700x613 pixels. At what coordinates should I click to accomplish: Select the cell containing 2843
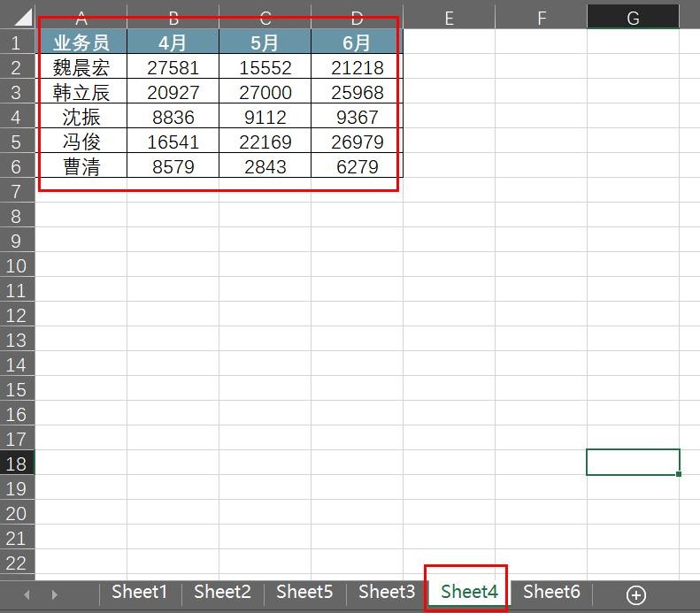click(265, 166)
